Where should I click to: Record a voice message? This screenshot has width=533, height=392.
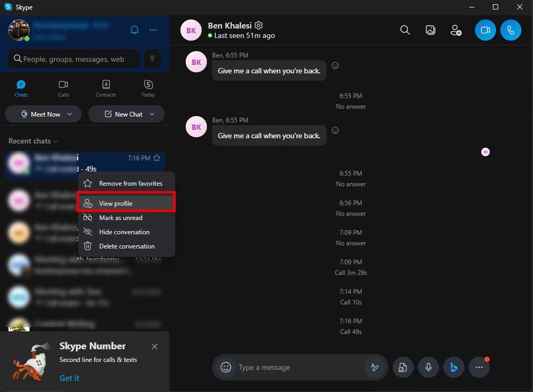click(x=429, y=367)
